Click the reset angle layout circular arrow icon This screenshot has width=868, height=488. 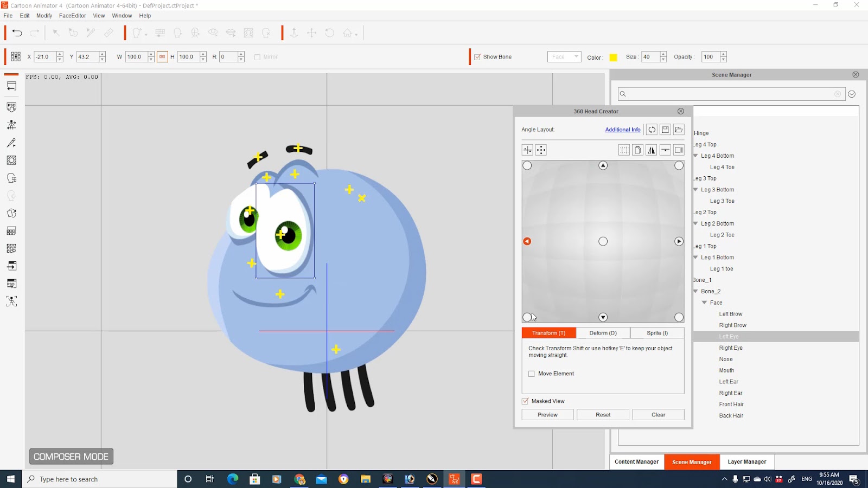652,130
